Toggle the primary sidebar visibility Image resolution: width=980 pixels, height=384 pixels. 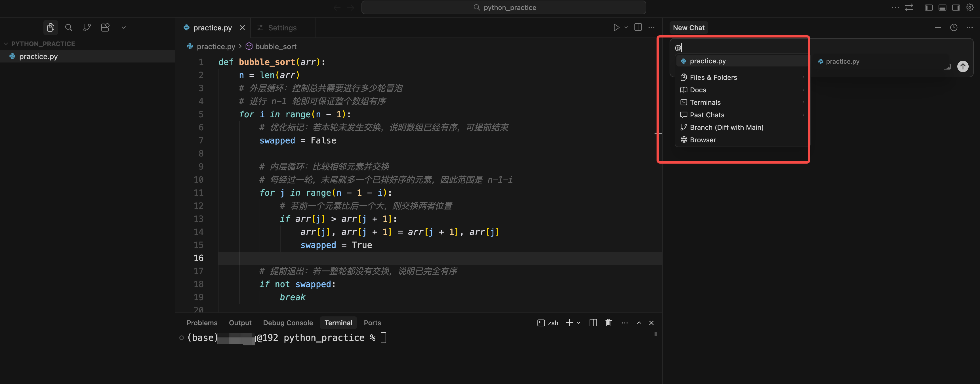coord(929,8)
